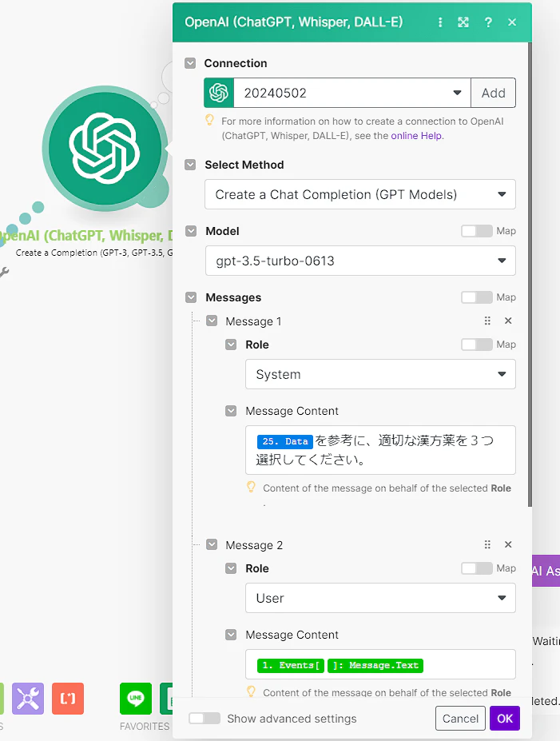560x741 pixels.
Task: Collapse Message 2 Role checkbox
Action: tap(231, 568)
